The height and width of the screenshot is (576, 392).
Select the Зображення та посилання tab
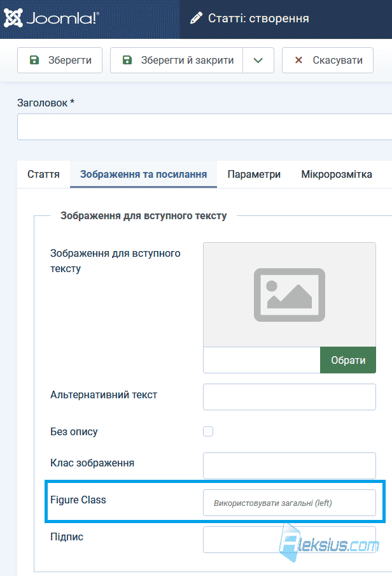144,174
